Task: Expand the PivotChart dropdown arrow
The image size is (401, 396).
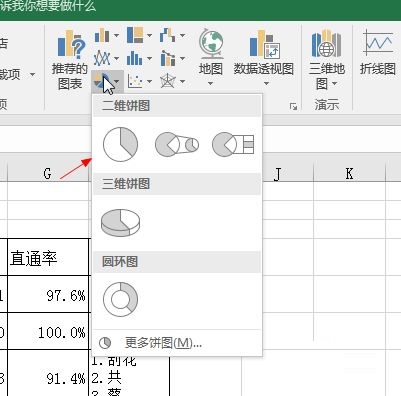Action: tap(266, 83)
